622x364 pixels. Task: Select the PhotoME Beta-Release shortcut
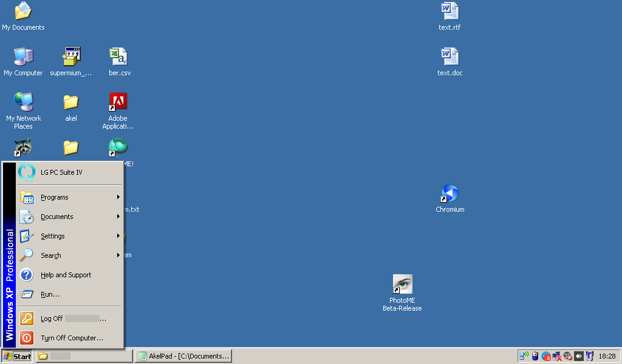tap(402, 284)
